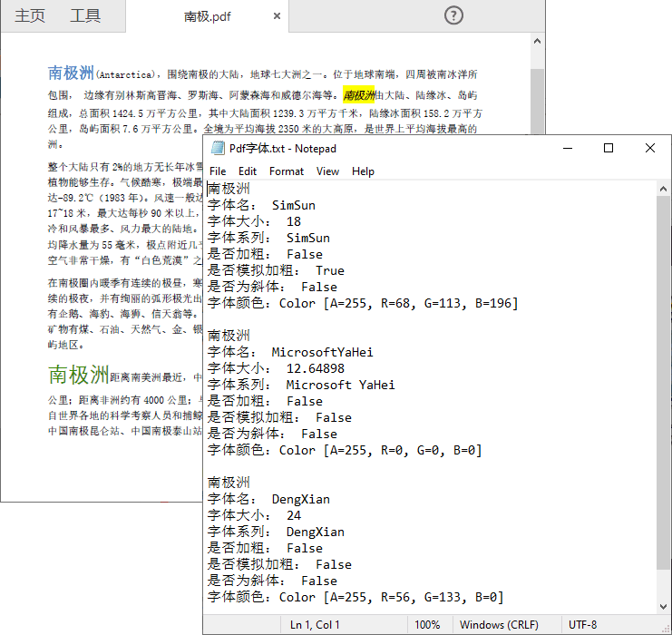672x635 pixels.
Task: Click the yellow highlighted 南极洲 text
Action: point(358,94)
